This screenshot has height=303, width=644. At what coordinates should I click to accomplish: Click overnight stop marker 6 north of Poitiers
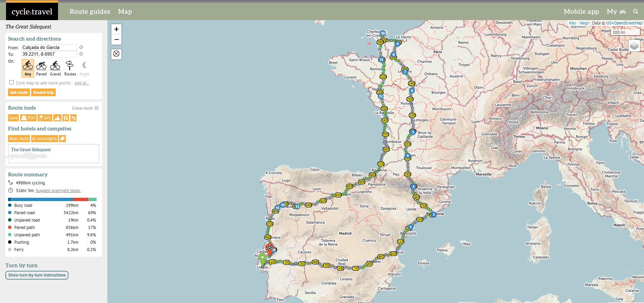click(x=412, y=90)
